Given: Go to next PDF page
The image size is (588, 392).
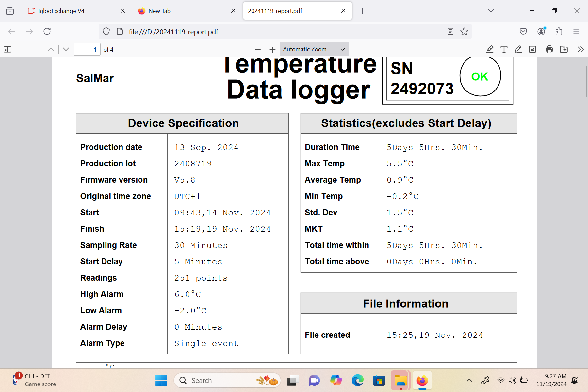Looking at the screenshot, I should pos(66,49).
